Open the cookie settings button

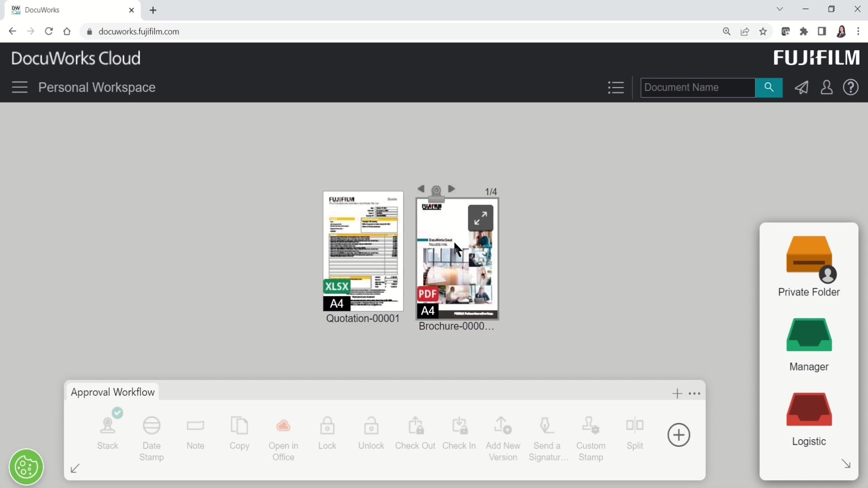[x=26, y=467]
